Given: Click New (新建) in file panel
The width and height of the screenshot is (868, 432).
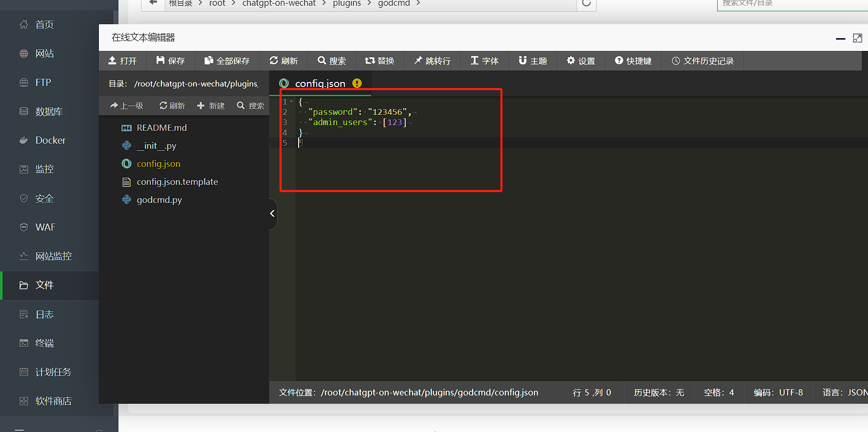Looking at the screenshot, I should coord(211,106).
